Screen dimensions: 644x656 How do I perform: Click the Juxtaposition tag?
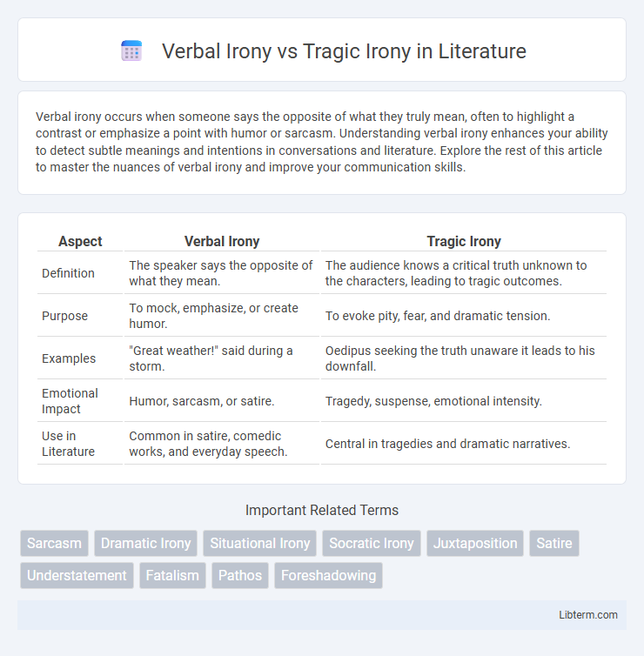[x=475, y=543]
